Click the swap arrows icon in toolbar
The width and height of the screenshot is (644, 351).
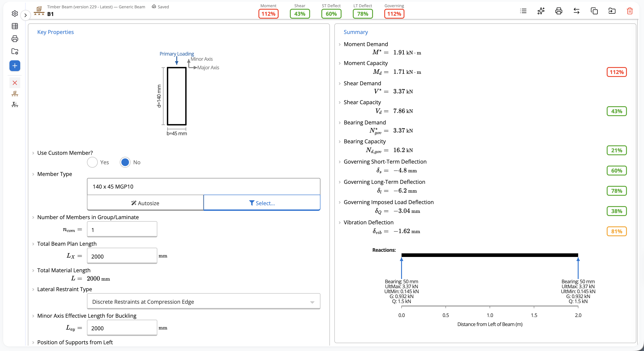[x=577, y=11]
